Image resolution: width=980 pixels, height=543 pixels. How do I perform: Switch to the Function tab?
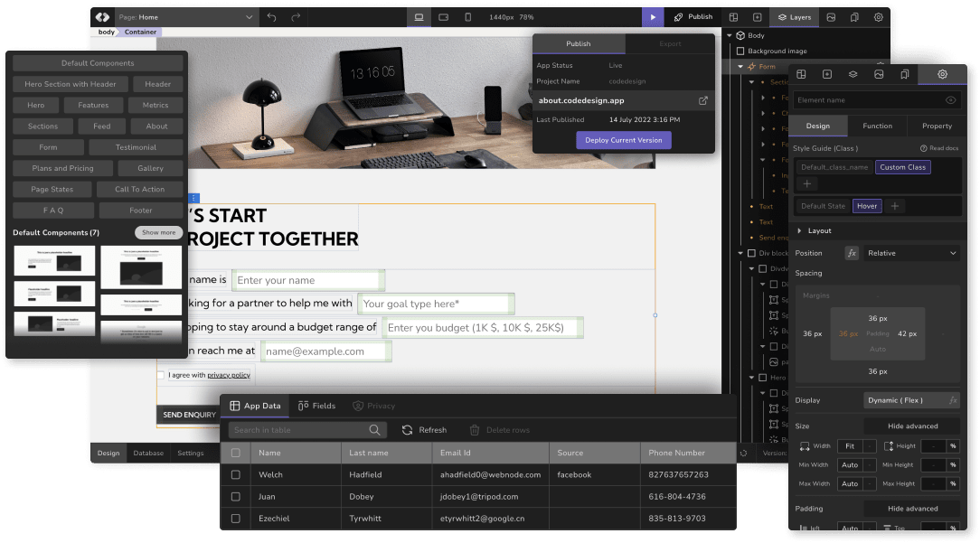pos(877,126)
